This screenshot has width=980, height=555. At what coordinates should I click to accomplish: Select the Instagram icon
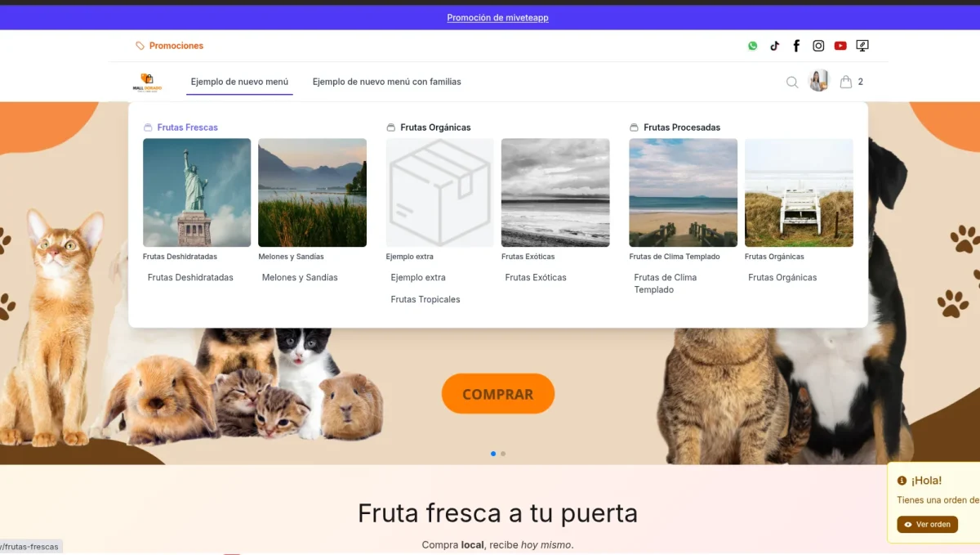click(x=818, y=46)
